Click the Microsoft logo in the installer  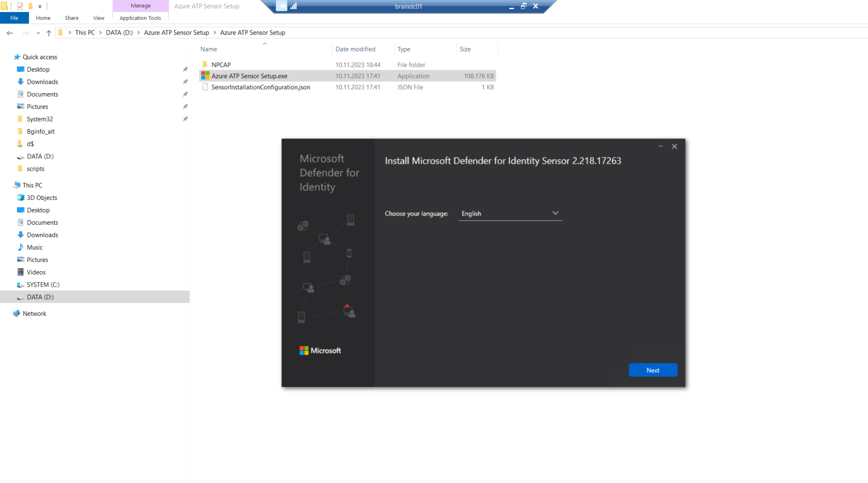click(320, 350)
